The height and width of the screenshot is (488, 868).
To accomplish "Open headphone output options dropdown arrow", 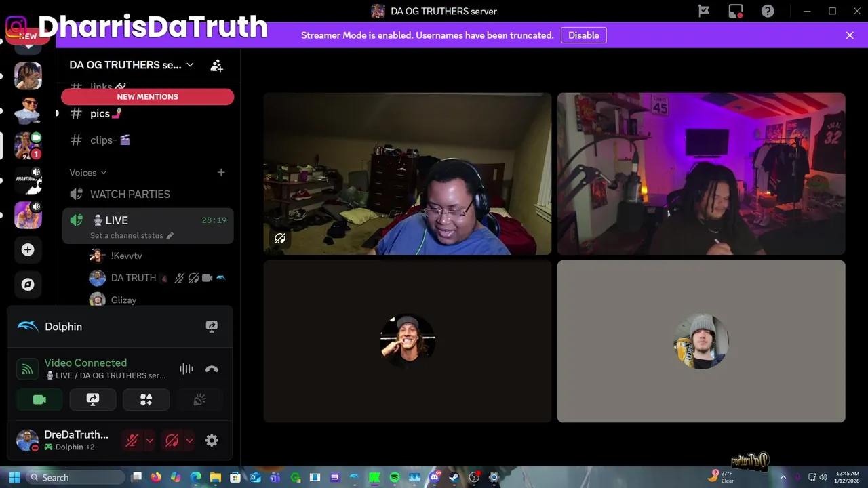I will click(x=189, y=441).
